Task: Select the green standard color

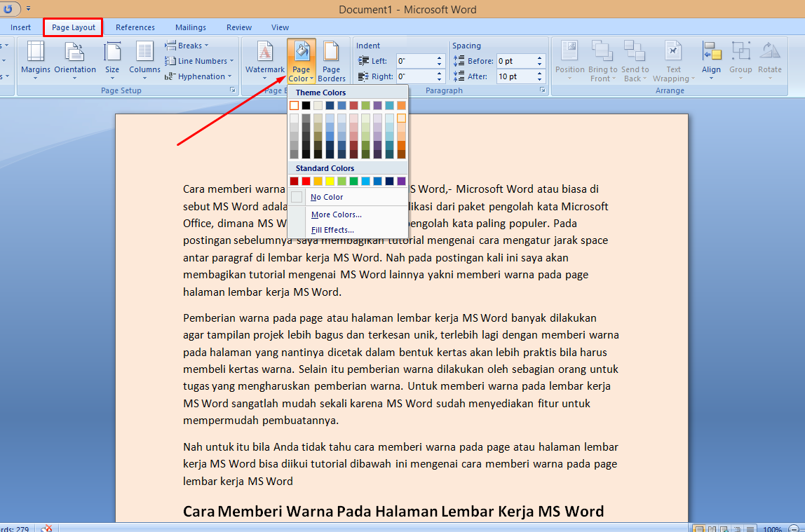Action: pos(353,181)
